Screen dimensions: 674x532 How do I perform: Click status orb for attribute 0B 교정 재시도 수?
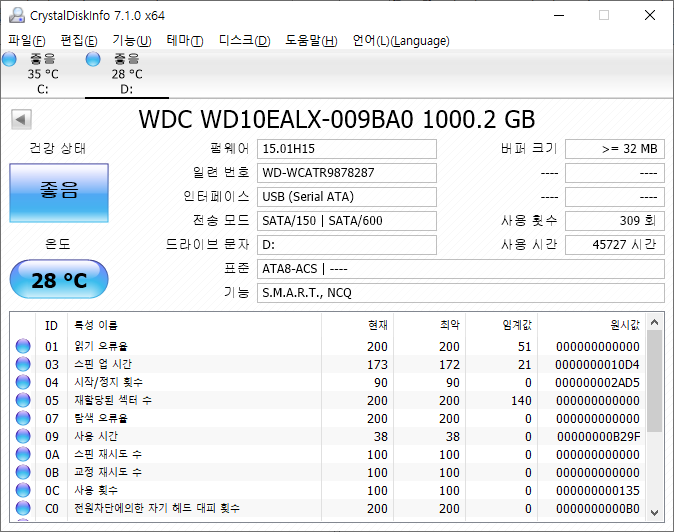click(x=23, y=472)
